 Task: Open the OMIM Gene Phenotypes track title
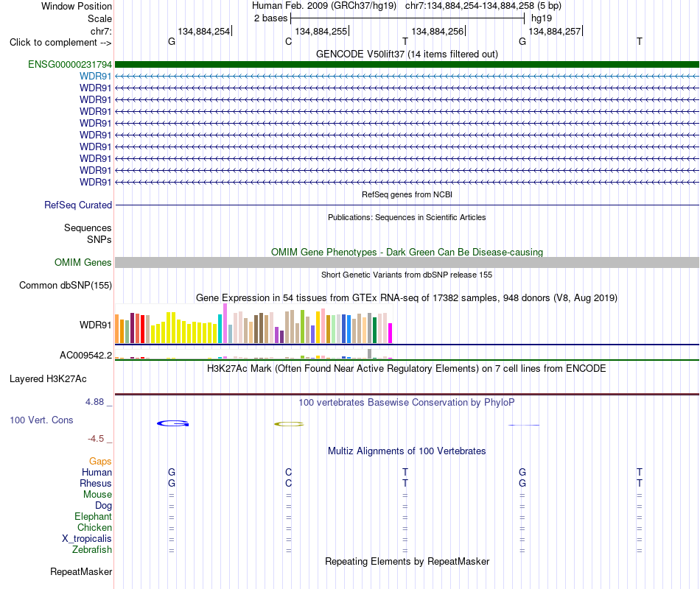[x=407, y=252]
